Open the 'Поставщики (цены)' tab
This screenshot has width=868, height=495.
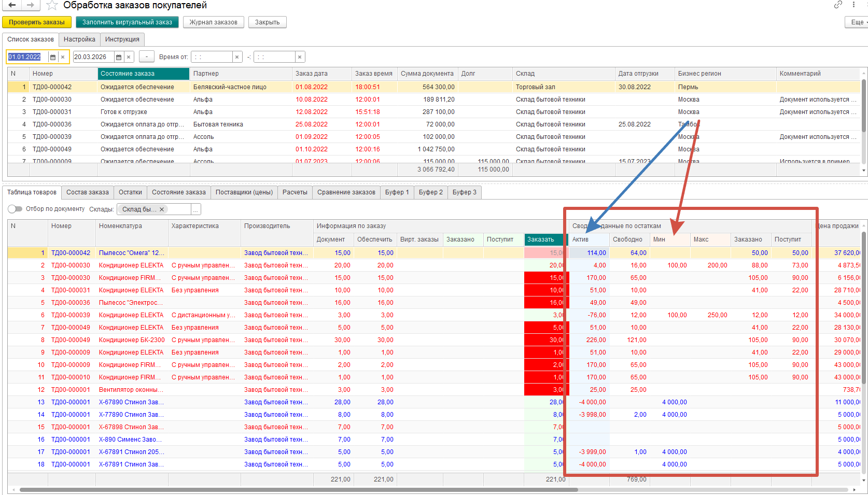point(244,192)
